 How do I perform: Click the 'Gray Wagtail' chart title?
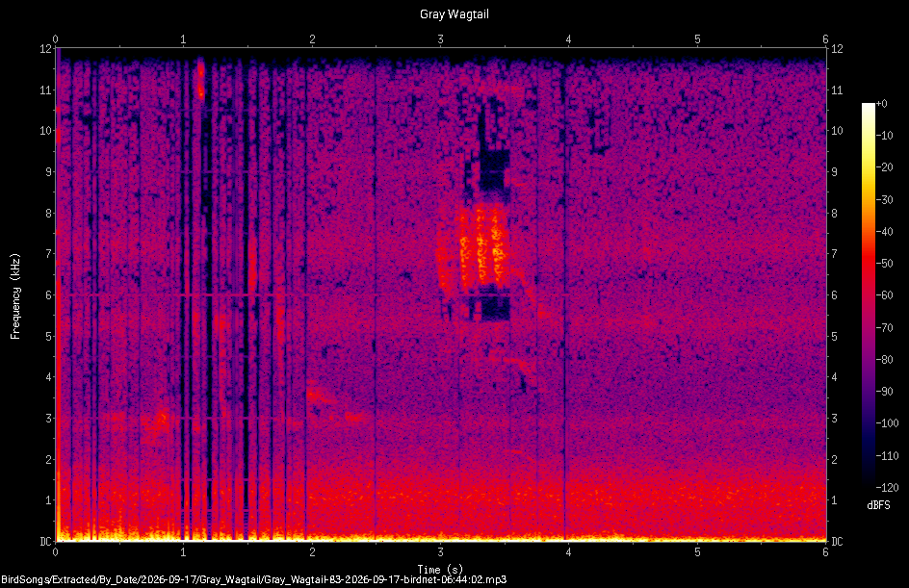tap(454, 13)
